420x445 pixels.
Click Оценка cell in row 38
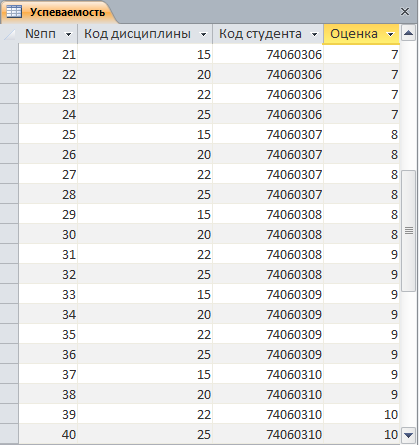point(361,394)
